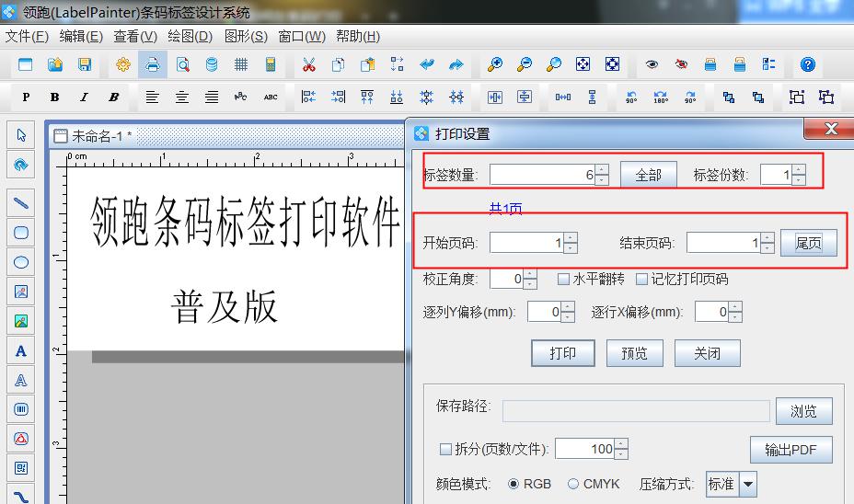This screenshot has height=504, width=854.
Task: Select the line drawing tool
Action: (21, 203)
